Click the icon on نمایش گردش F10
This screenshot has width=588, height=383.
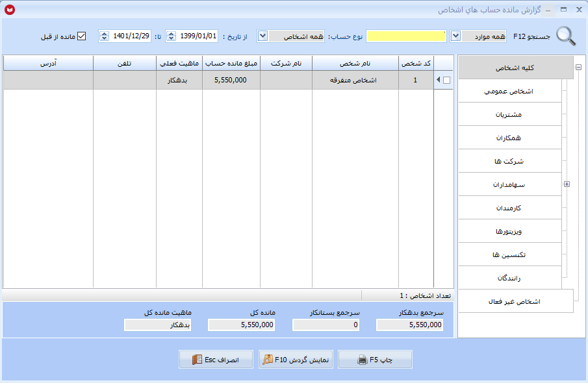click(x=268, y=360)
